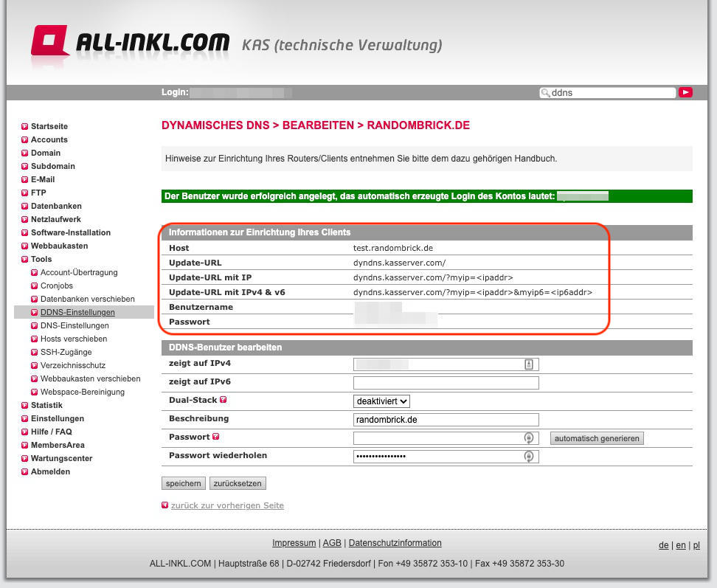Screen dimensions: 717x588
Task: Open the AGB footer link
Action: click(x=332, y=543)
